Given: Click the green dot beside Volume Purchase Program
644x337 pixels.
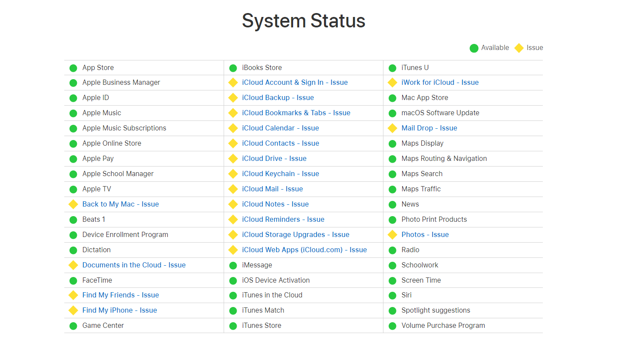Looking at the screenshot, I should pos(393,326).
